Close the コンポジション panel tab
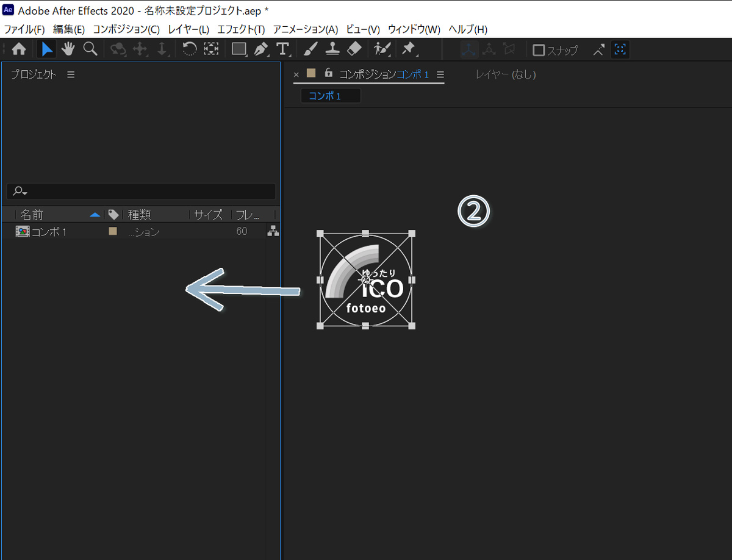732x560 pixels. click(296, 74)
